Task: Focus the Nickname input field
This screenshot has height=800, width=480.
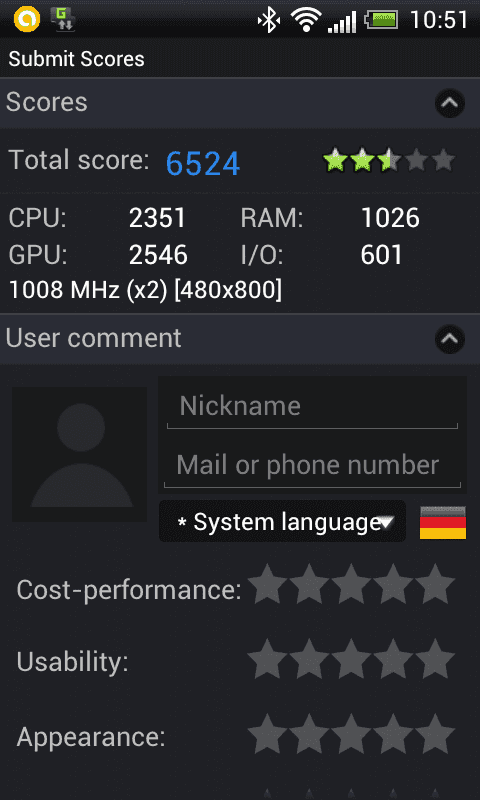Action: point(312,407)
